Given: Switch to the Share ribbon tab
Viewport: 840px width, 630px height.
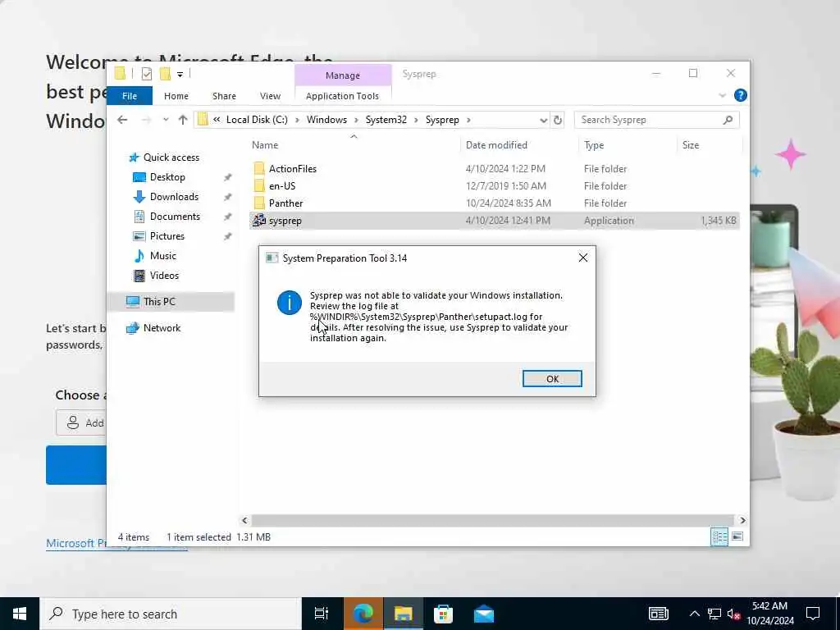Looking at the screenshot, I should (224, 96).
